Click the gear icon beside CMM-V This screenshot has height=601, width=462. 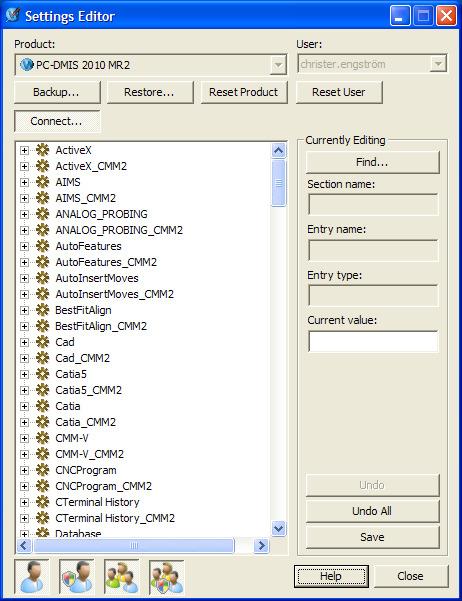[43, 438]
